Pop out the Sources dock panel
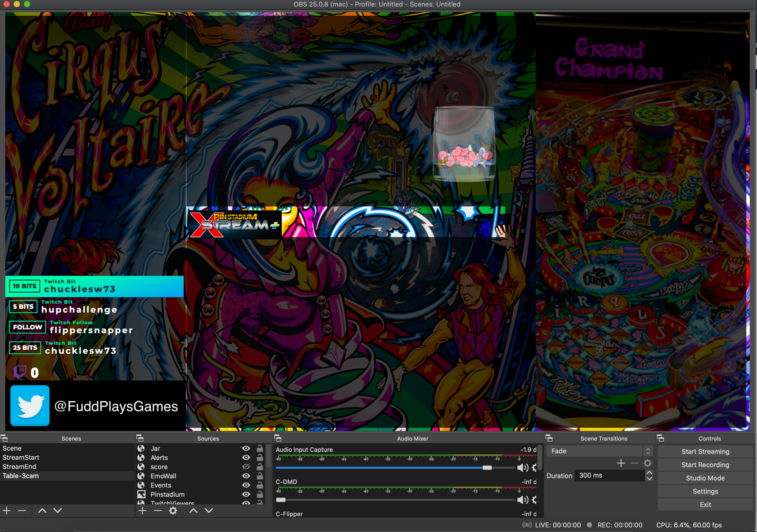Screen dimensions: 757x532 [140, 438]
